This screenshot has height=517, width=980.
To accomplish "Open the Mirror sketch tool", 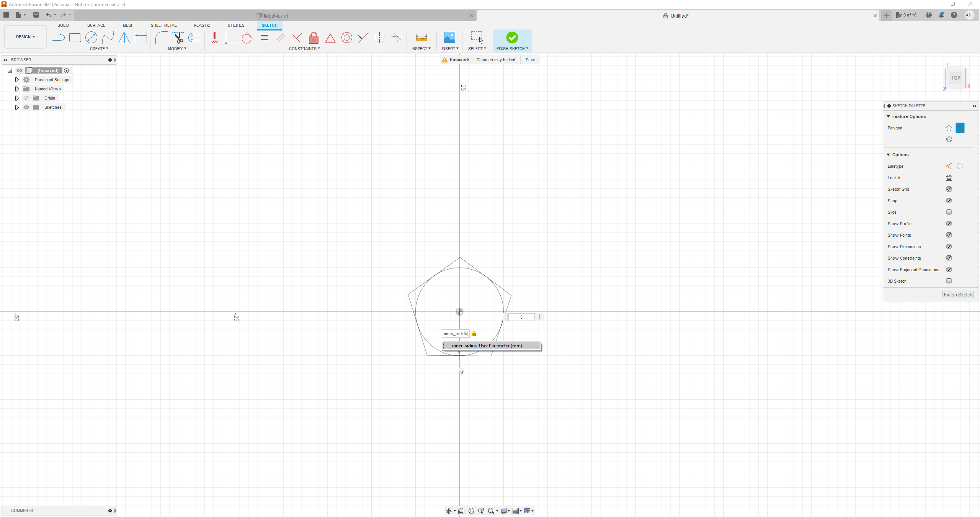I will [x=124, y=38].
